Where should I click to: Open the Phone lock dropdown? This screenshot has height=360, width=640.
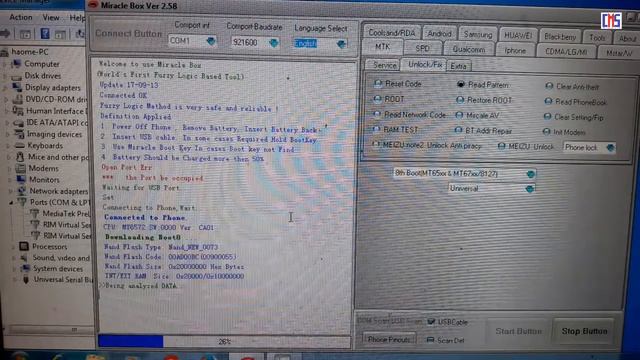610,148
